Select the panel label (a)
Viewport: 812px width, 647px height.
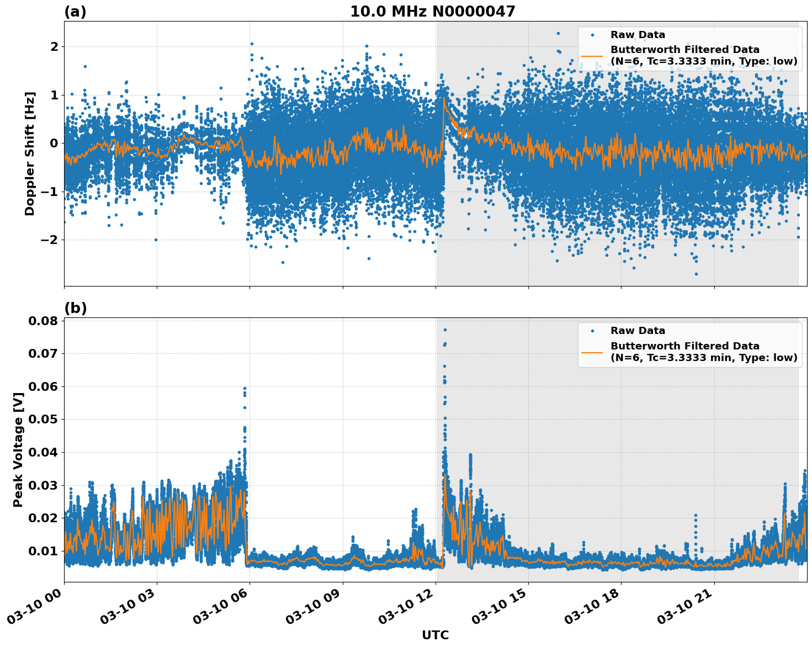pyautogui.click(x=76, y=10)
